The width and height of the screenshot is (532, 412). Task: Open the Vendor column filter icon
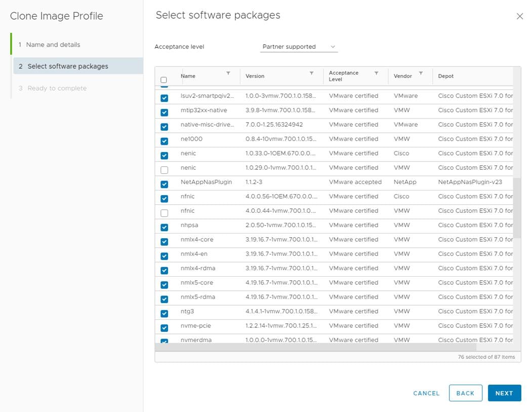tap(421, 73)
